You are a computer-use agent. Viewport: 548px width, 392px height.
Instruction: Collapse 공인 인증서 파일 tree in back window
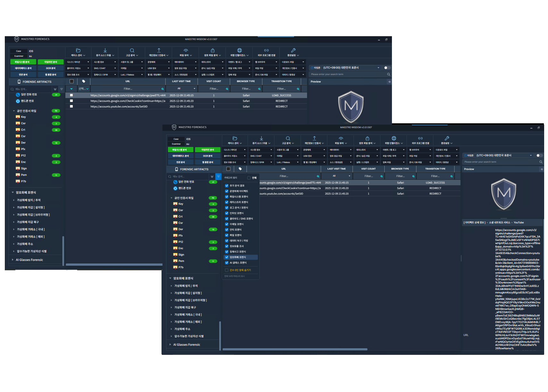click(x=14, y=111)
